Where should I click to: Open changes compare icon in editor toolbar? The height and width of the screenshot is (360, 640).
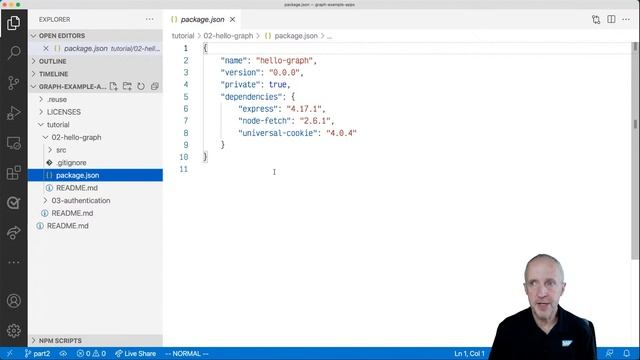[x=596, y=20]
